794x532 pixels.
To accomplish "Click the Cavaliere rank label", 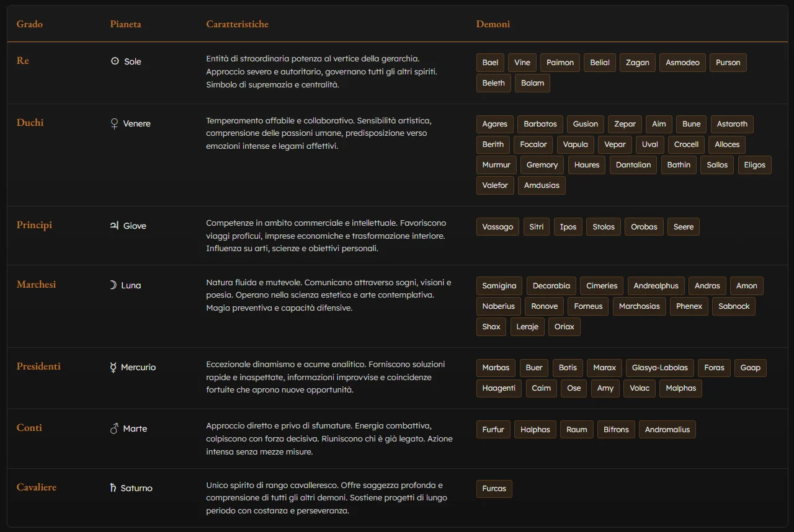I will click(37, 487).
